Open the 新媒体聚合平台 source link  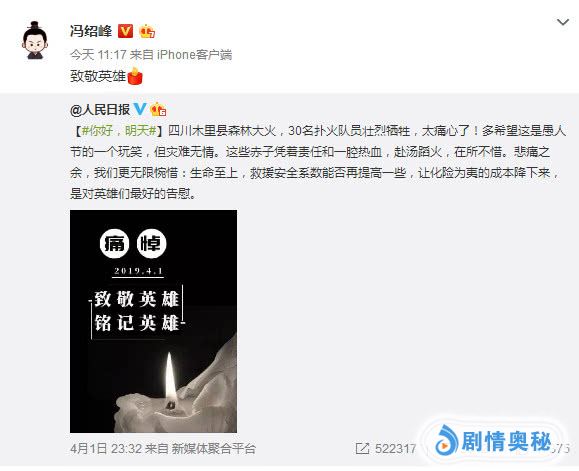[213, 448]
